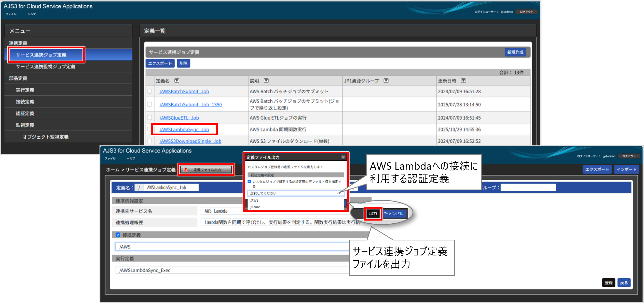
Task: Toggle the 接続定義 checkbox
Action: pos(118,235)
